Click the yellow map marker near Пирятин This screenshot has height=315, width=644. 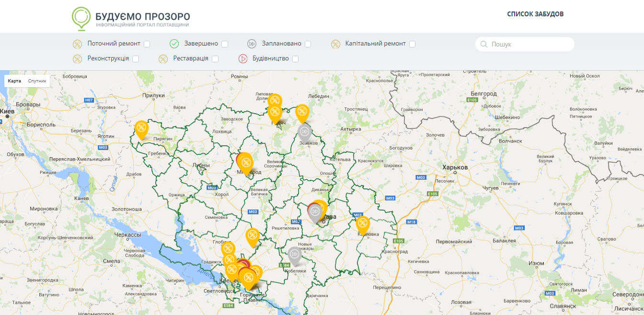(x=141, y=128)
